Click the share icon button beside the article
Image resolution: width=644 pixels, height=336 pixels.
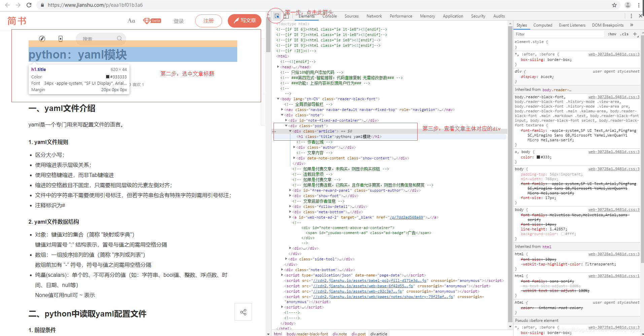click(243, 312)
